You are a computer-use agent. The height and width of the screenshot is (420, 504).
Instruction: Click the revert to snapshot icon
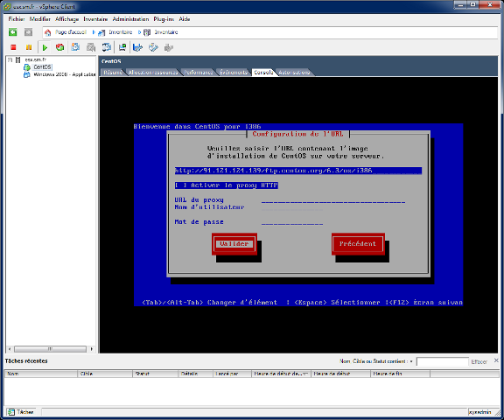click(91, 47)
